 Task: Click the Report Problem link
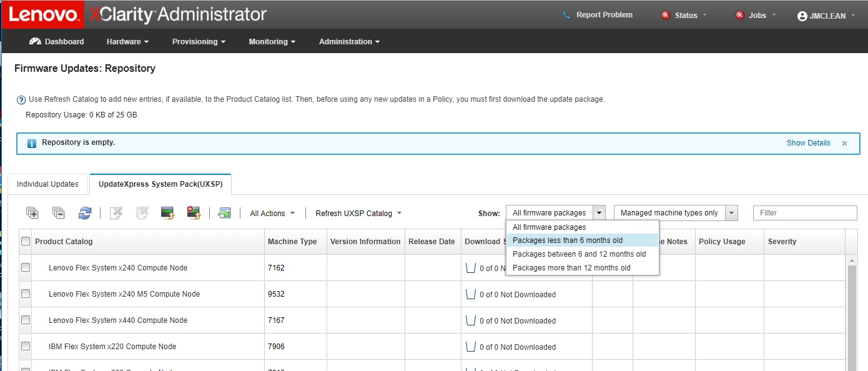(x=604, y=15)
